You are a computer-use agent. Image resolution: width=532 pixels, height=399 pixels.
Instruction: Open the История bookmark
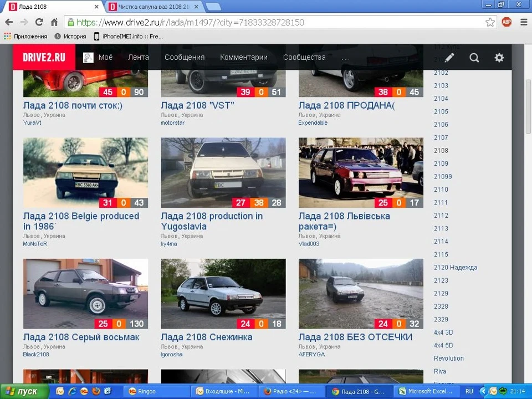click(70, 37)
